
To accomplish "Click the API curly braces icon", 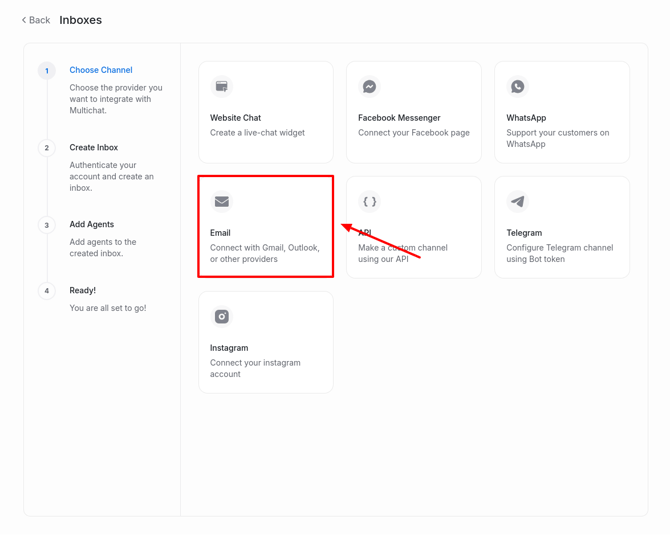I will coord(370,202).
